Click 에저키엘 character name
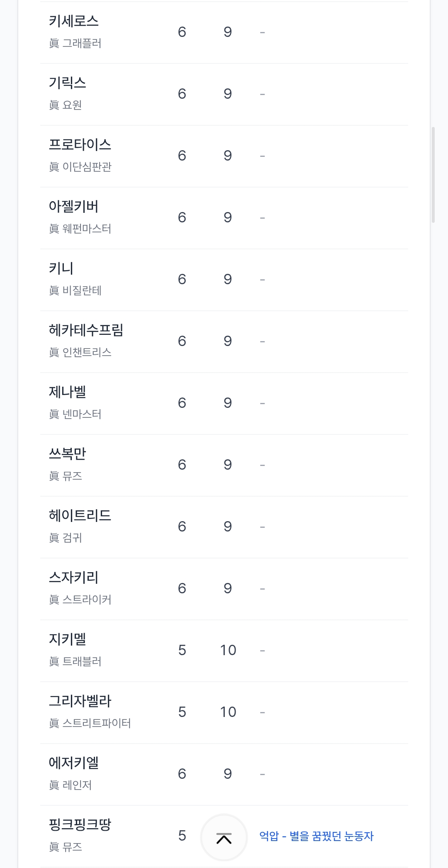Screen dimensions: 448x868 point(74,763)
